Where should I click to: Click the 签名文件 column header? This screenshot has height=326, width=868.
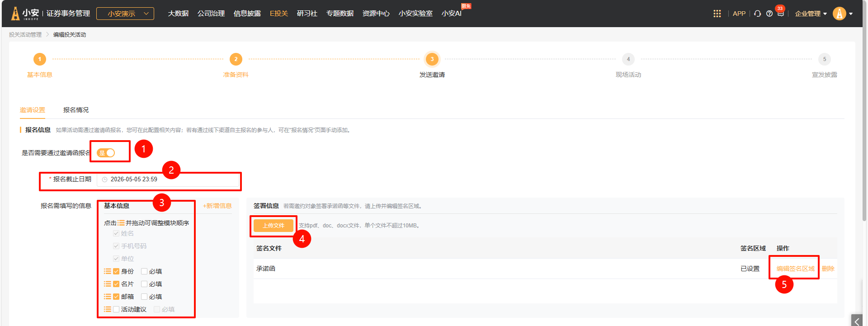click(269, 248)
